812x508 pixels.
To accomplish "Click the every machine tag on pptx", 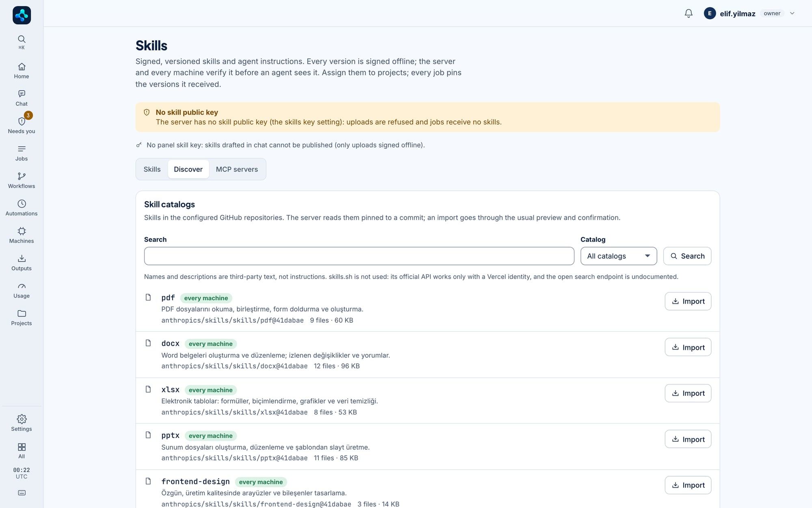I will [x=210, y=436].
